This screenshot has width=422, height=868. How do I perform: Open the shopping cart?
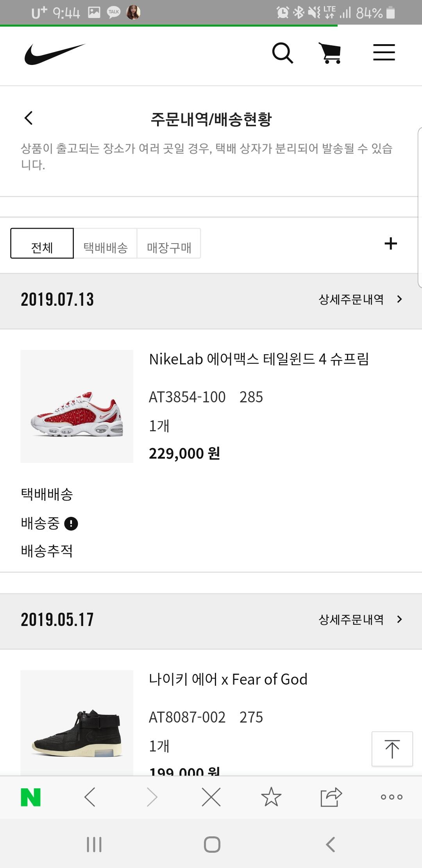click(331, 53)
